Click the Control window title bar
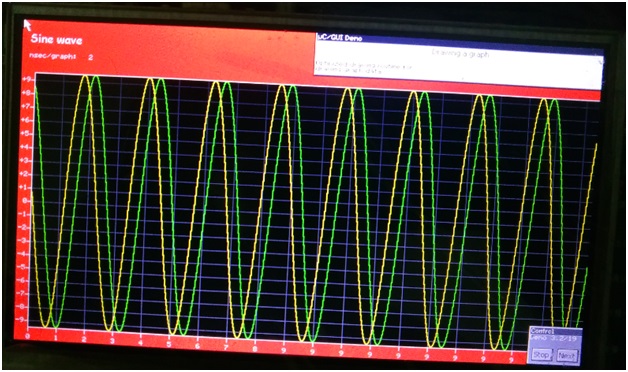 [556, 331]
